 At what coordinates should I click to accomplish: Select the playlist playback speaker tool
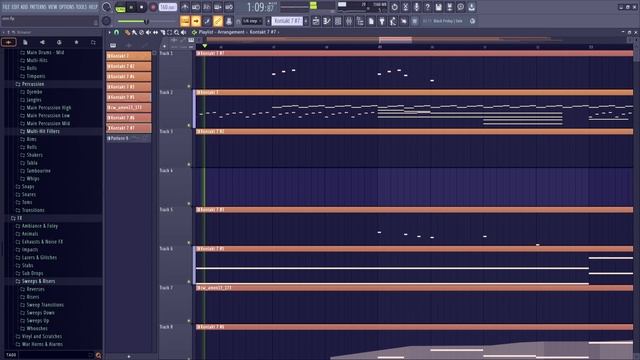click(183, 32)
